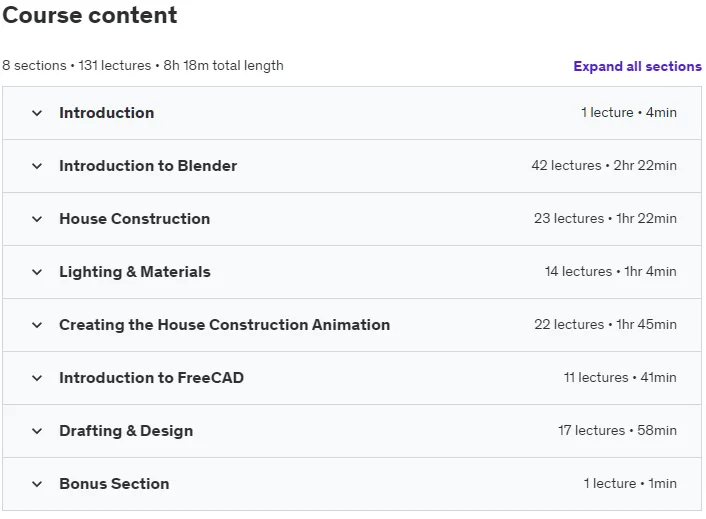Expand the Creating the House Construction Animation chevron
The height and width of the screenshot is (519, 706).
tap(37, 325)
